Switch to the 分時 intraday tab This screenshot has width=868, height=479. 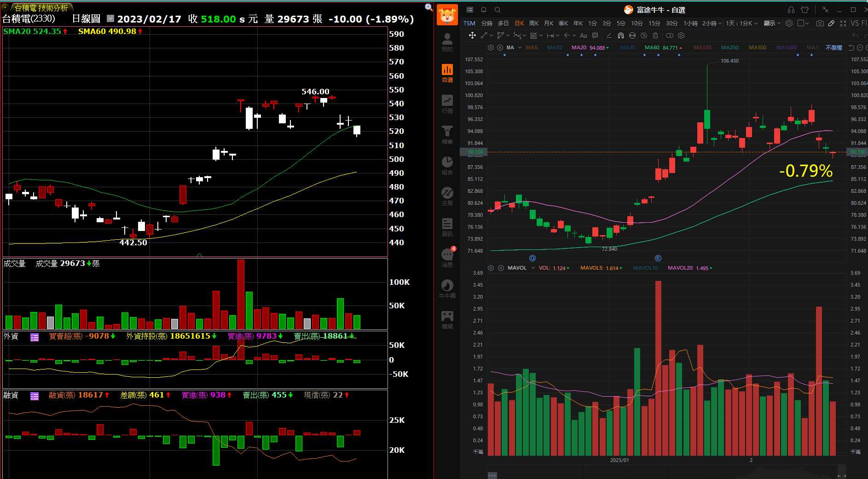tap(487, 23)
